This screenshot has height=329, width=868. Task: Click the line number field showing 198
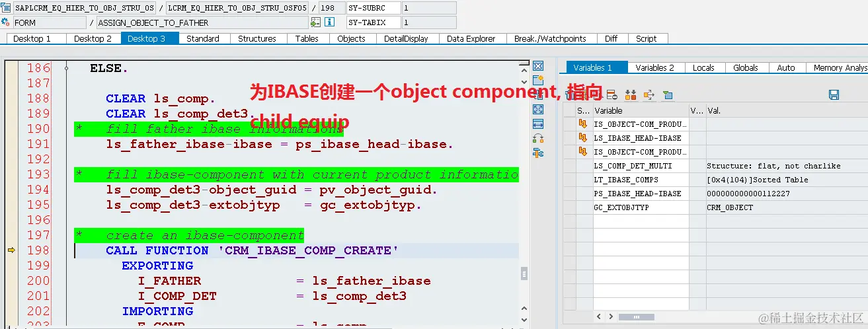332,8
